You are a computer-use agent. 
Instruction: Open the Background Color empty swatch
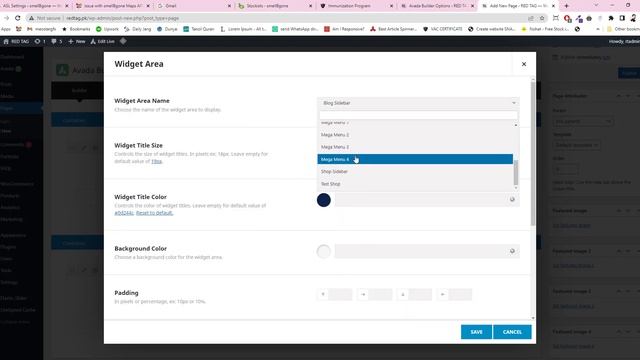pyautogui.click(x=324, y=251)
